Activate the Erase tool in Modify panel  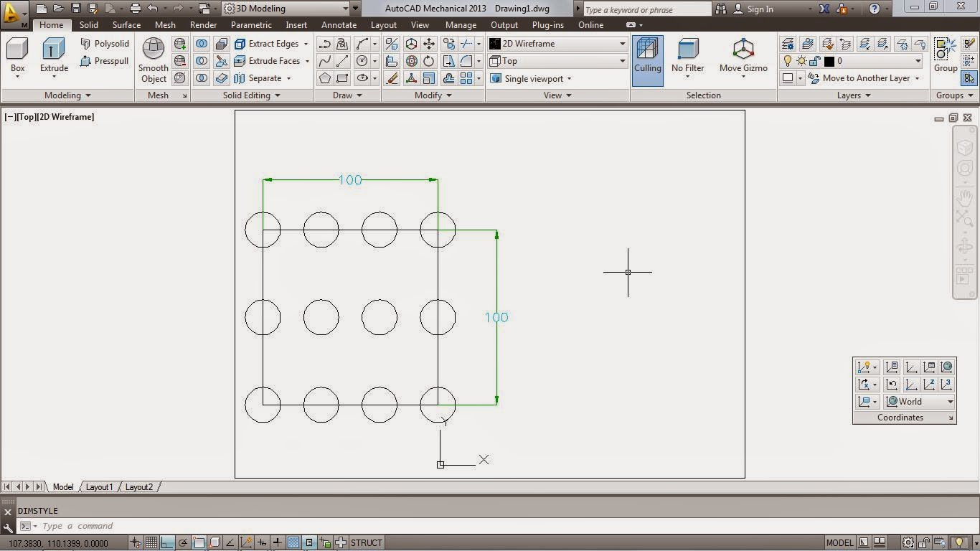tap(392, 78)
